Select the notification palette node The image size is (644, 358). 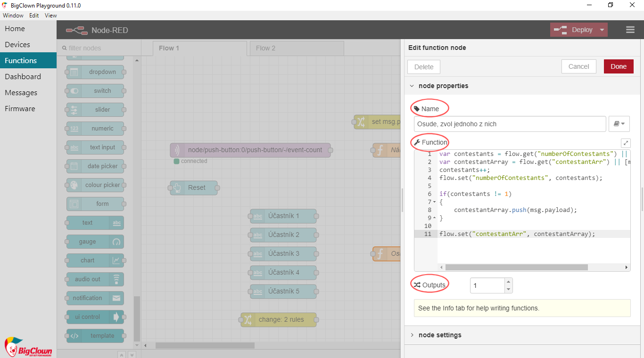tap(95, 298)
